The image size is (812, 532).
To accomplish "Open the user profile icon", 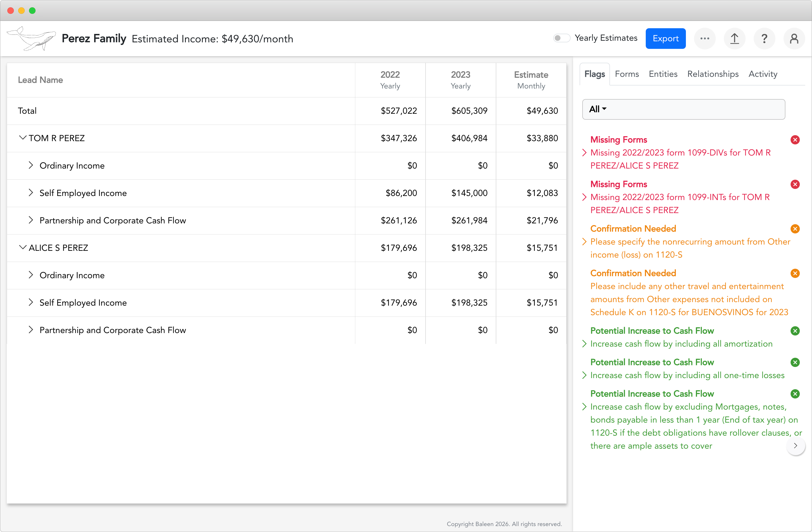I will coord(794,38).
